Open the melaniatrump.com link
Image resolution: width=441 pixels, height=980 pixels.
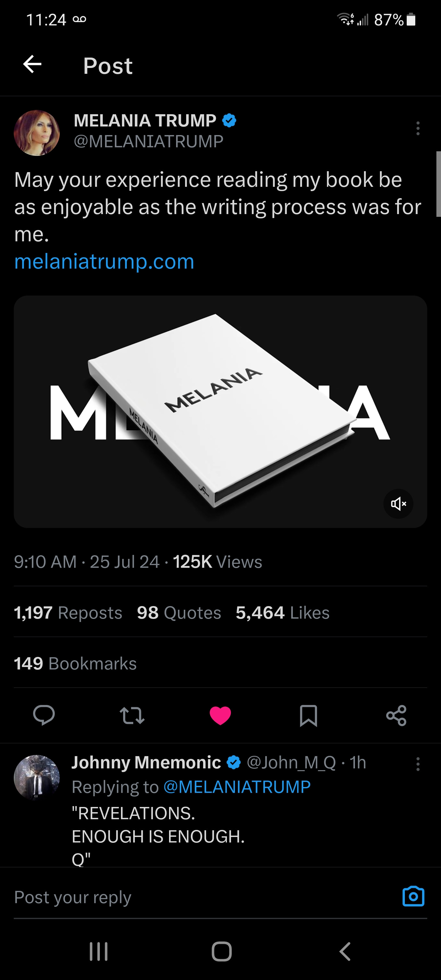click(104, 262)
